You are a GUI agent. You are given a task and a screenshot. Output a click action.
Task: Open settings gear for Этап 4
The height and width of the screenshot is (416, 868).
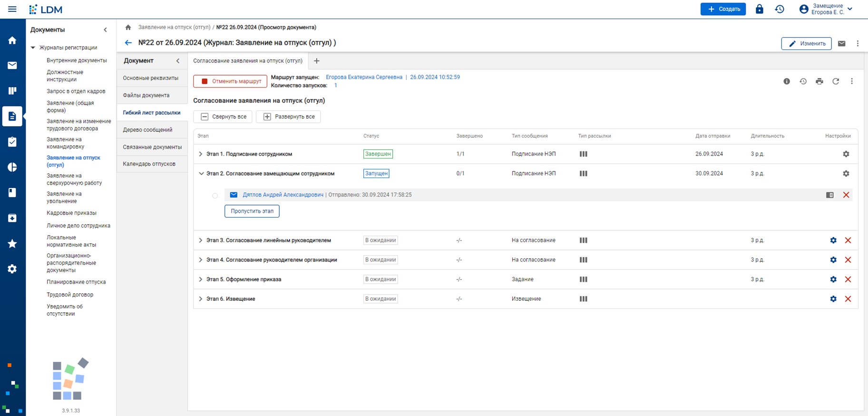(x=833, y=260)
